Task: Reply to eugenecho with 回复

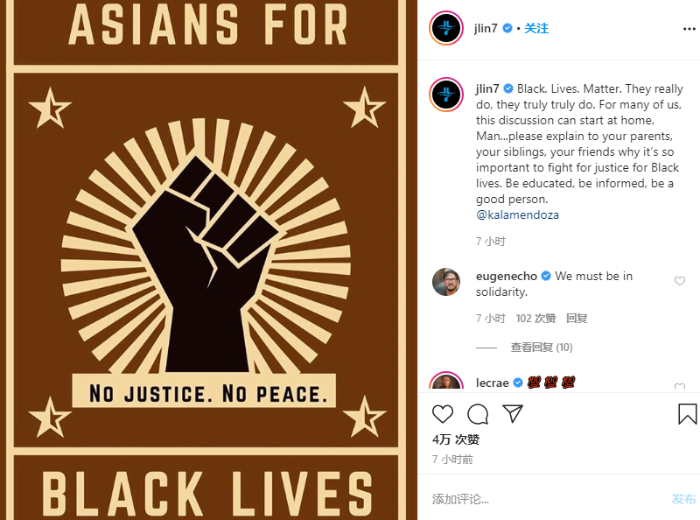Action: pos(576,318)
